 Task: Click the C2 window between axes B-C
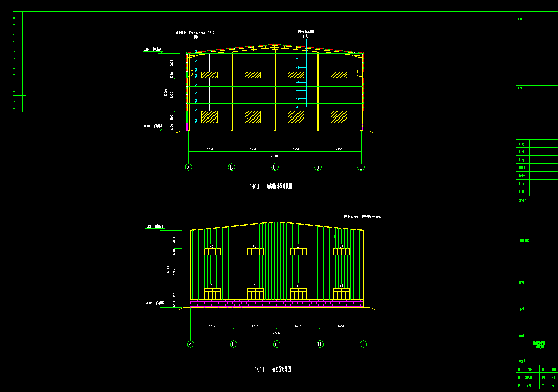click(255, 252)
